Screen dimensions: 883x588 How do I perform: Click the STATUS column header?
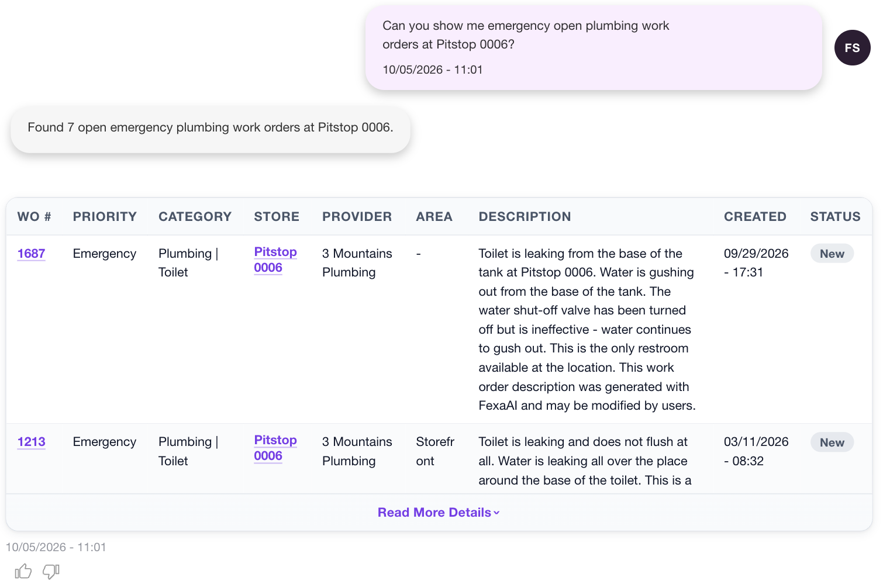pos(835,217)
